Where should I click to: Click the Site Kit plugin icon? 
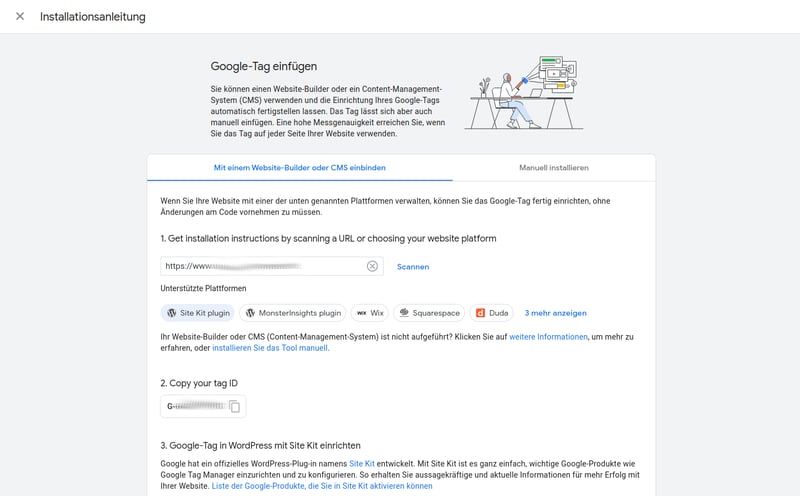click(x=172, y=313)
